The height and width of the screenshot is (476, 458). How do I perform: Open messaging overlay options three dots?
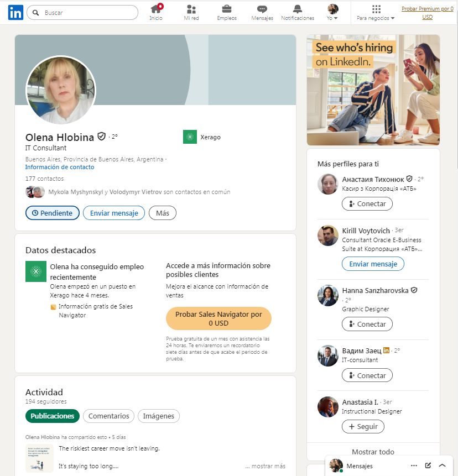pyautogui.click(x=414, y=465)
